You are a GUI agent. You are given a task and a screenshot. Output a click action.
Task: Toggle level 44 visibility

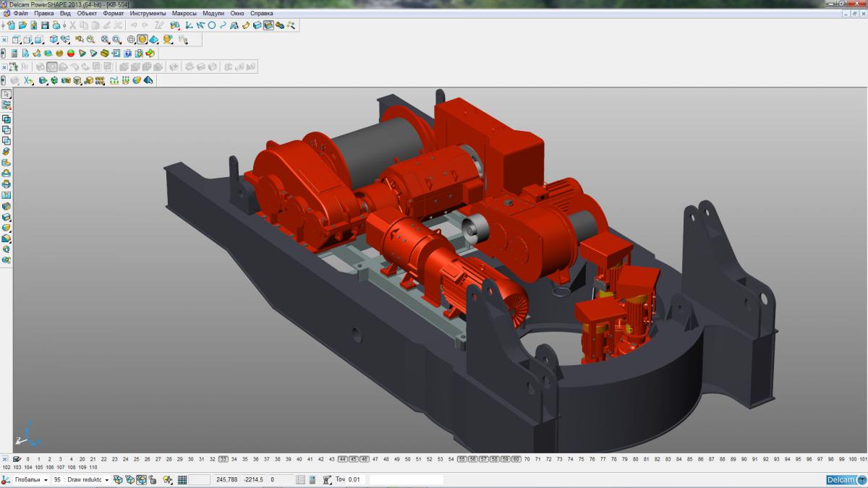click(x=342, y=459)
